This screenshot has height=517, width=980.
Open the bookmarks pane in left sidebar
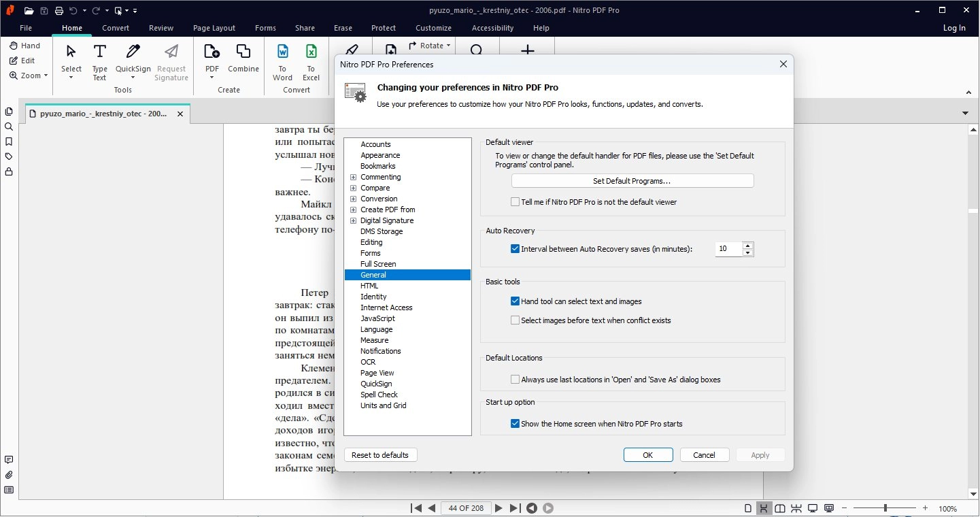[x=9, y=141]
